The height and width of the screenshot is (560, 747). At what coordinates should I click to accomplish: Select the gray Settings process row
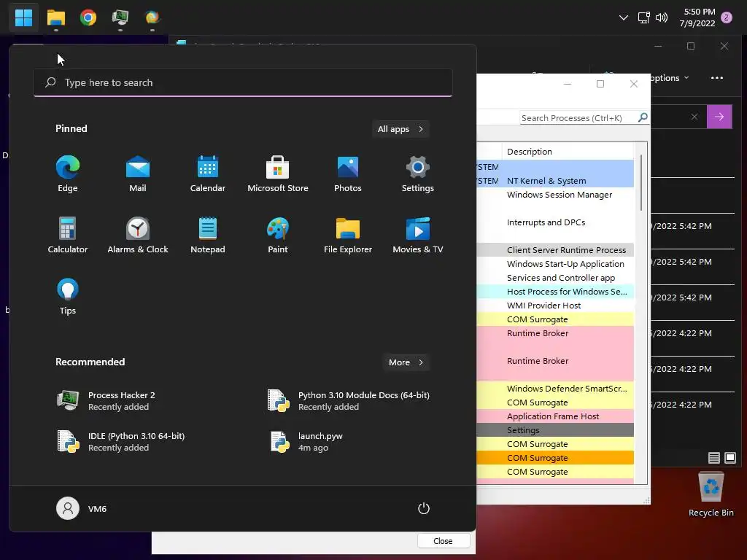pyautogui.click(x=555, y=430)
